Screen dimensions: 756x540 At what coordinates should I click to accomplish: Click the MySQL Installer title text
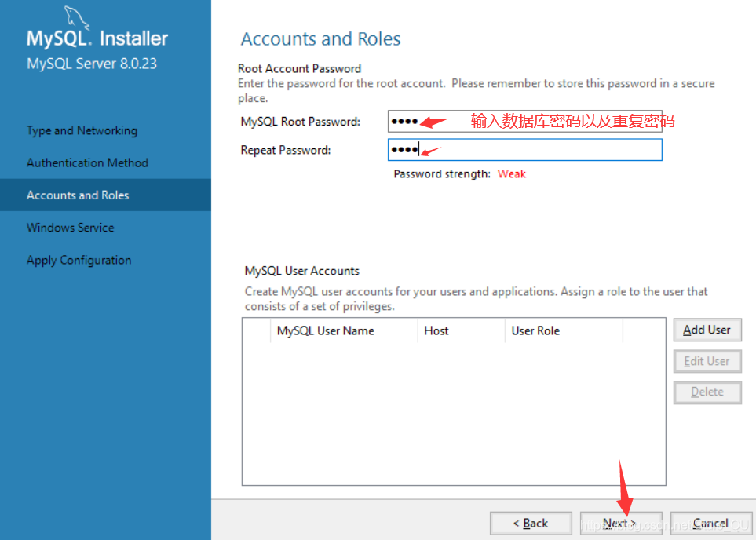tap(97, 38)
